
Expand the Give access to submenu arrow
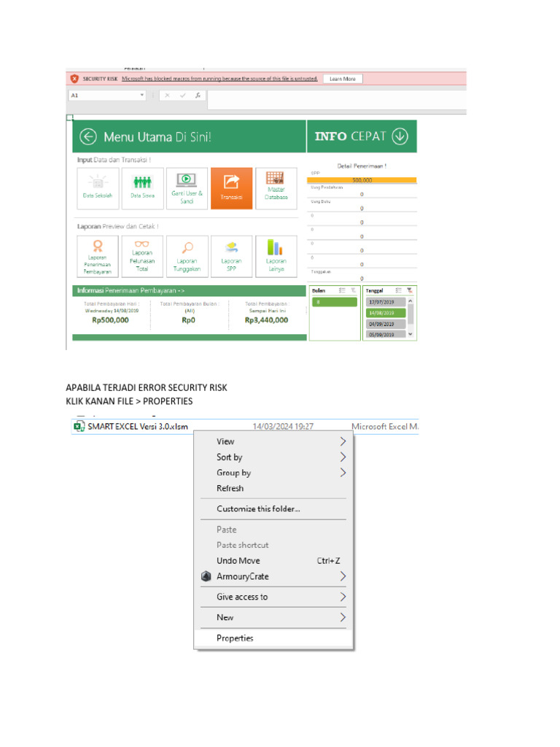pos(343,597)
